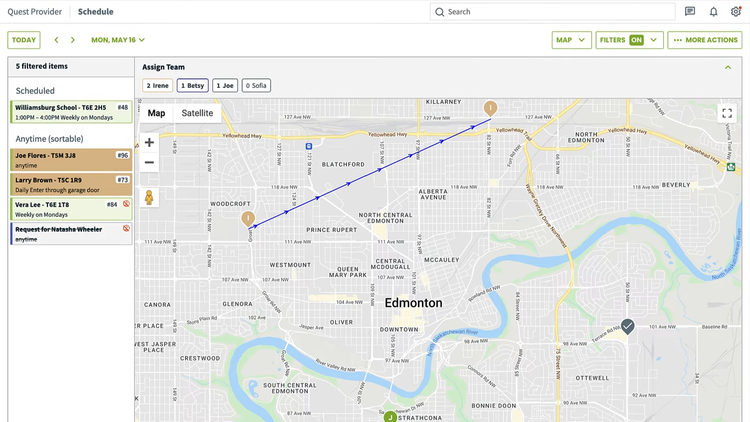Click in the Search field

tap(552, 12)
